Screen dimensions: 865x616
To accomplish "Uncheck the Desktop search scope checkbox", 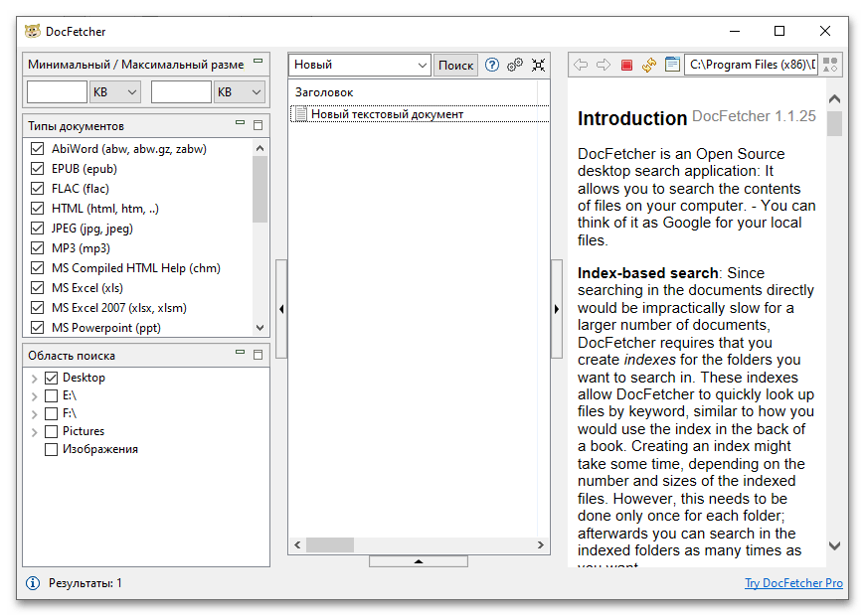I will click(x=52, y=378).
